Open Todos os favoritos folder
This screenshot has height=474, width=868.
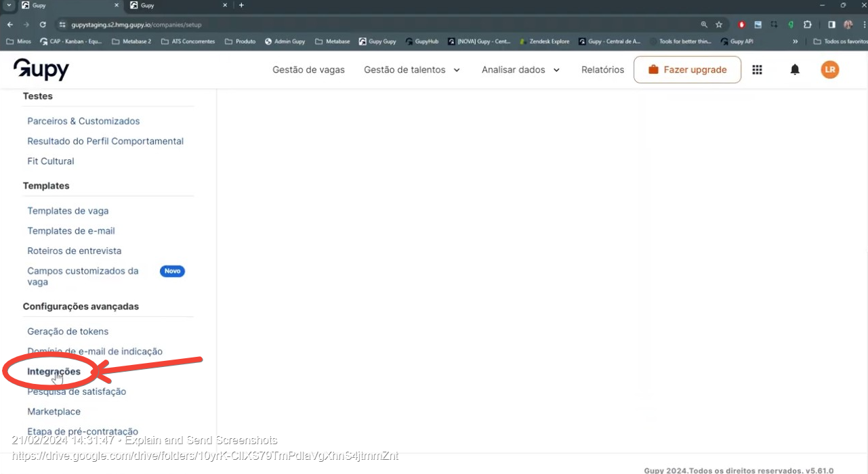840,41
